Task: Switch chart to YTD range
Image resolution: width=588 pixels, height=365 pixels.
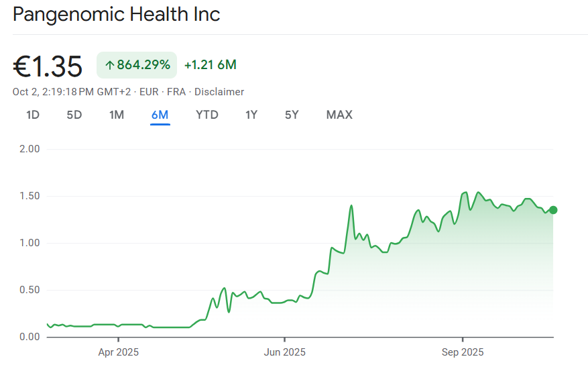Action: (207, 115)
